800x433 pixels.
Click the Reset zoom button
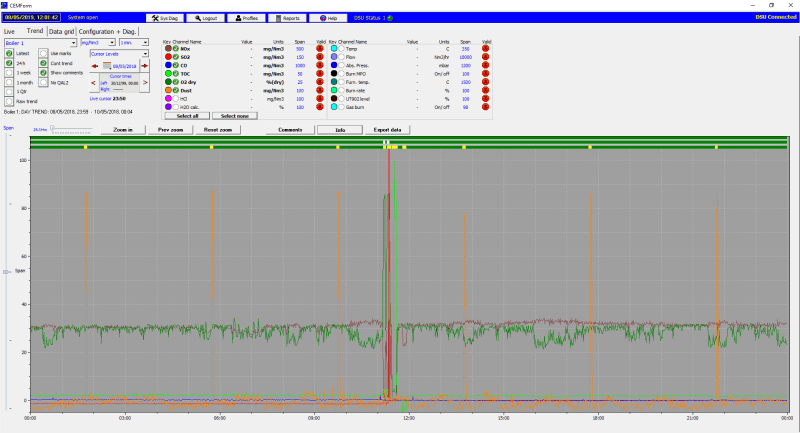[218, 130]
